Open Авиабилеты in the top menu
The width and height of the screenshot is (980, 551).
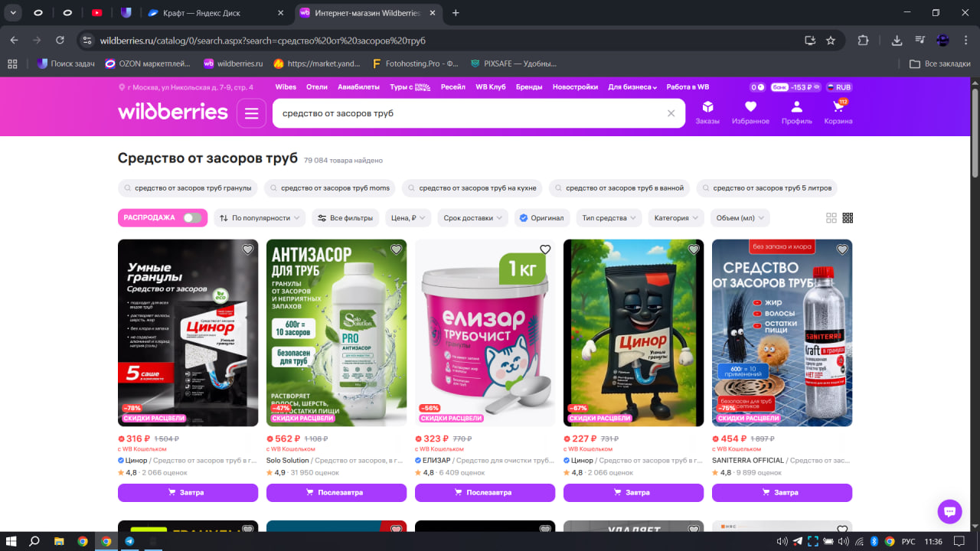pos(358,87)
